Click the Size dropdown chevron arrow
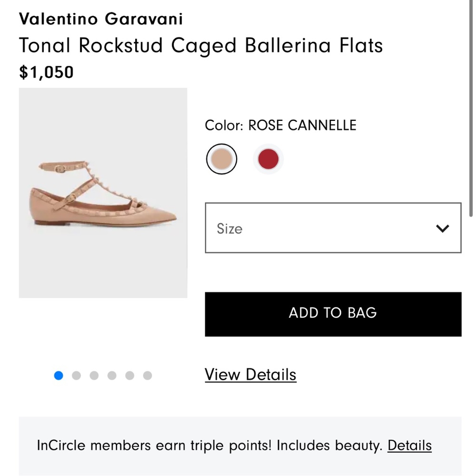This screenshot has height=476, width=476. [x=442, y=228]
